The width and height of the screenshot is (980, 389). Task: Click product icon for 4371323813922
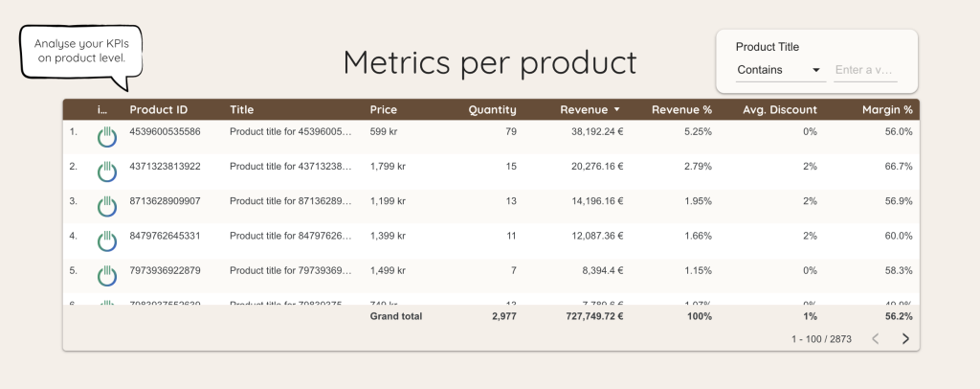click(106, 172)
